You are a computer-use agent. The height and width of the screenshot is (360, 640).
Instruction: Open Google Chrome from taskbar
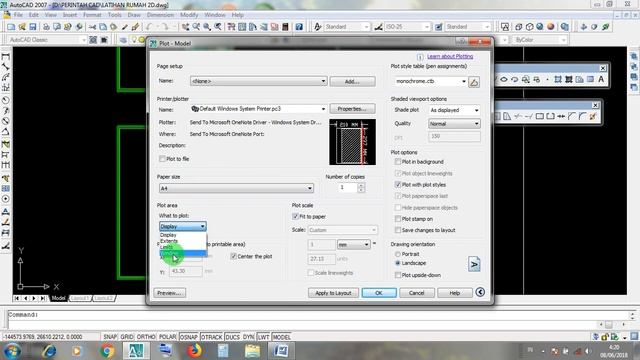pyautogui.click(x=107, y=351)
